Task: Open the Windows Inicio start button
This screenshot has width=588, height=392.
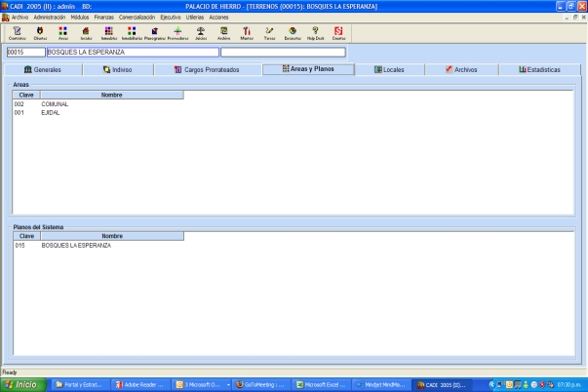Action: pos(21,384)
